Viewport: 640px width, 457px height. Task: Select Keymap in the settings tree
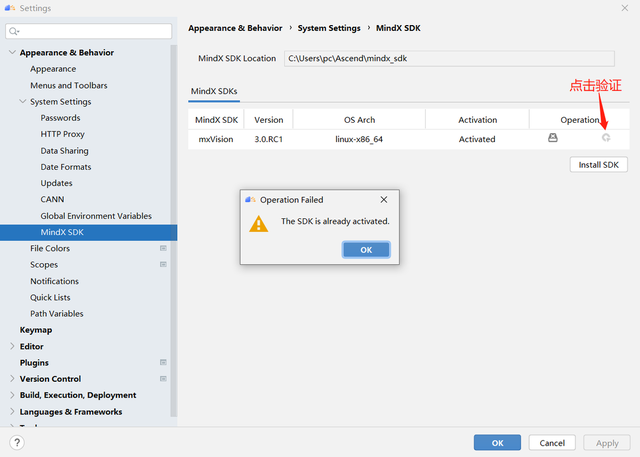click(x=36, y=330)
